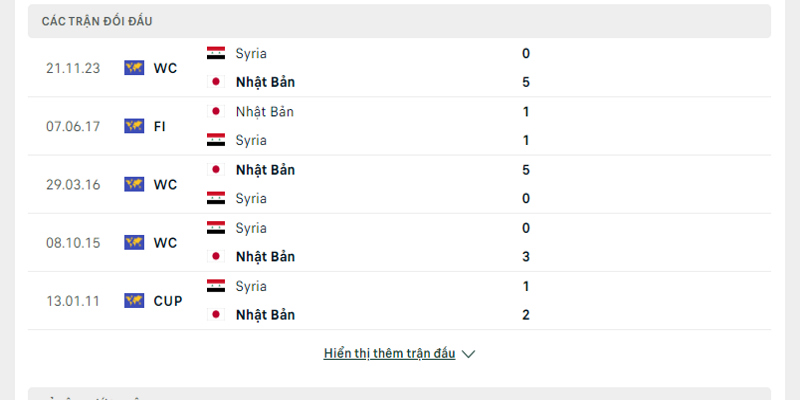Click Japan flag in 08.10.15 match
This screenshot has width=800, height=400.
215,257
